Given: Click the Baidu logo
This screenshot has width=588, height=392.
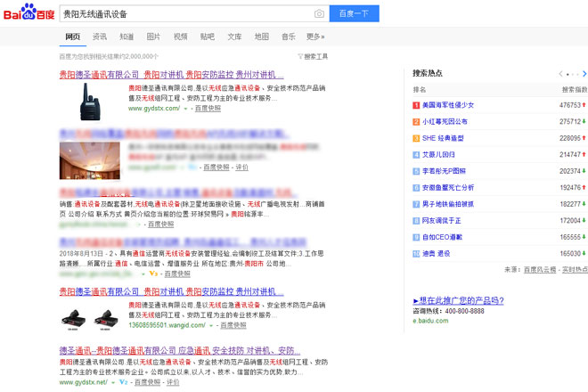Looking at the screenshot, I should click(x=29, y=12).
